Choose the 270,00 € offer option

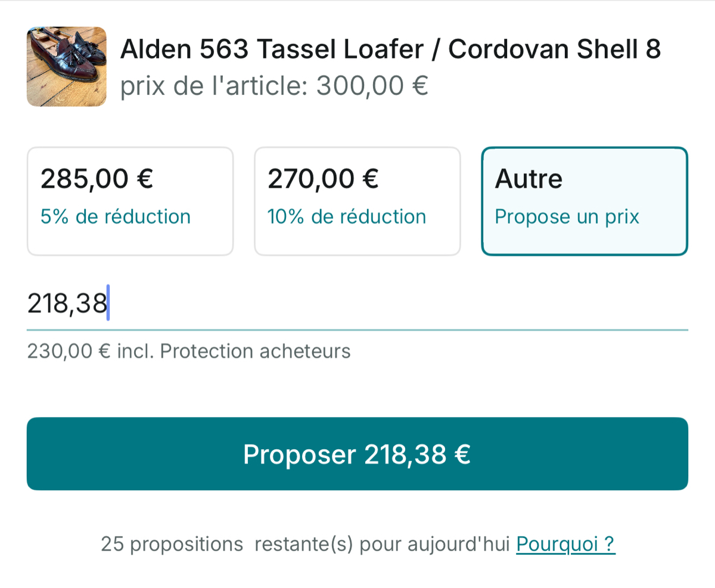tap(357, 201)
